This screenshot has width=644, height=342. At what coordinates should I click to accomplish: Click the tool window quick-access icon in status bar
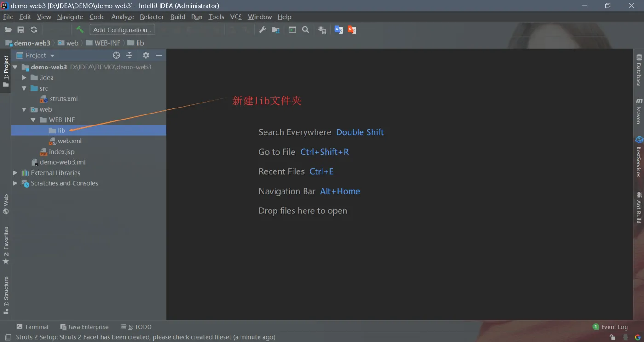pos(7,337)
